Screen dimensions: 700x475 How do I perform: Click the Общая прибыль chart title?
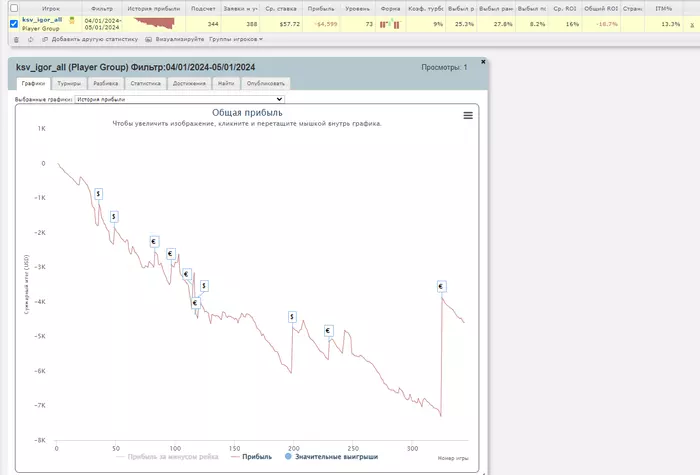tap(247, 112)
